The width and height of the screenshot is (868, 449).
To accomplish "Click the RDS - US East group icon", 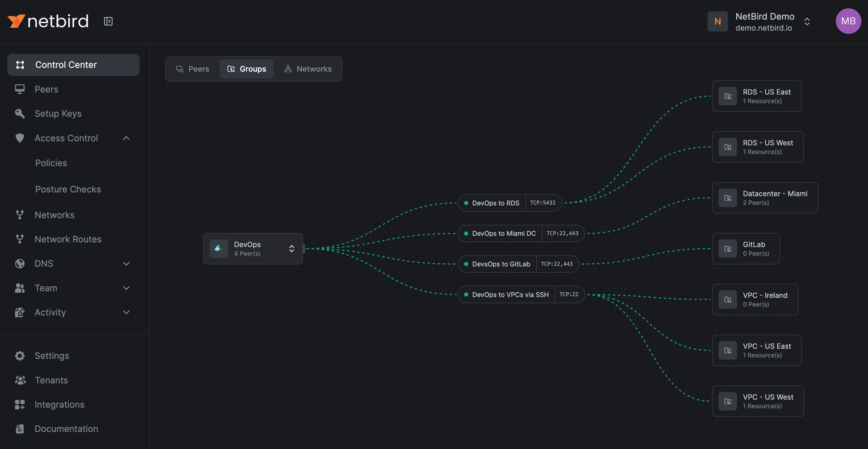I will tap(727, 96).
